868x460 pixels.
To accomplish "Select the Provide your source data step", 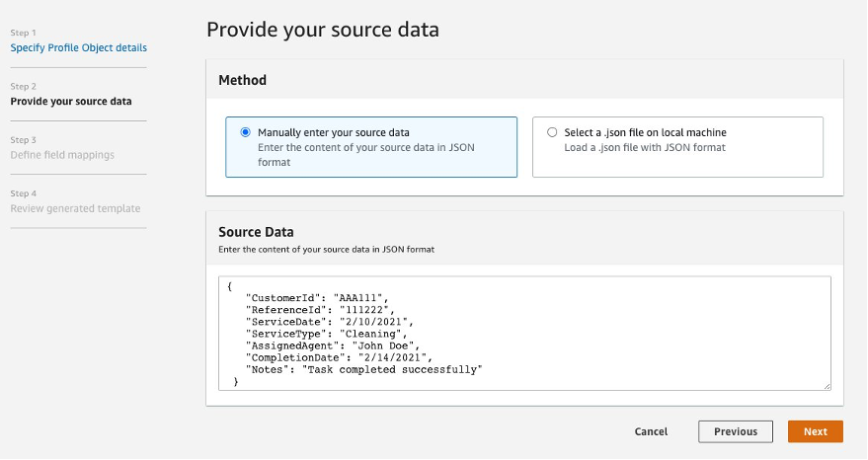I will click(x=71, y=101).
